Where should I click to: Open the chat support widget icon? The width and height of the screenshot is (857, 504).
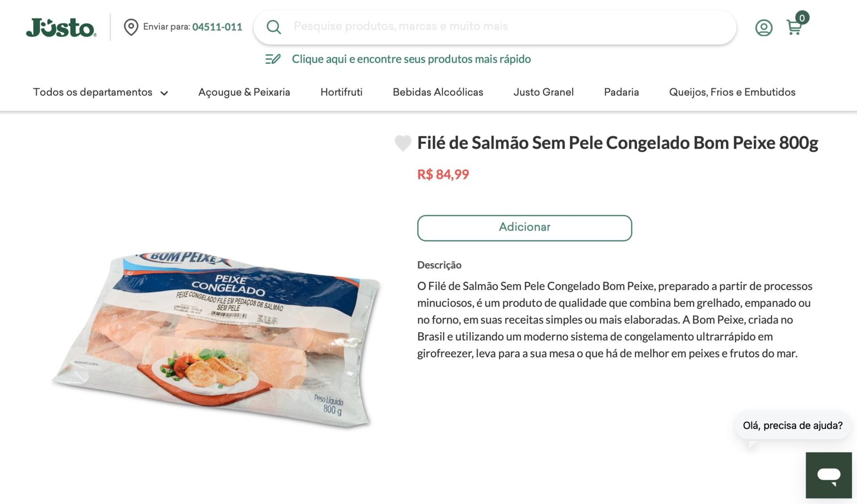pyautogui.click(x=829, y=475)
